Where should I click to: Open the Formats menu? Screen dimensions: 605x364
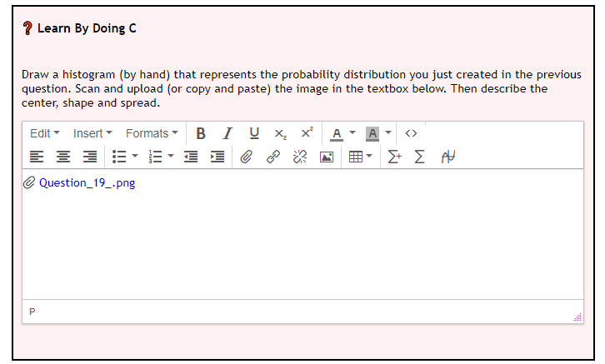152,133
